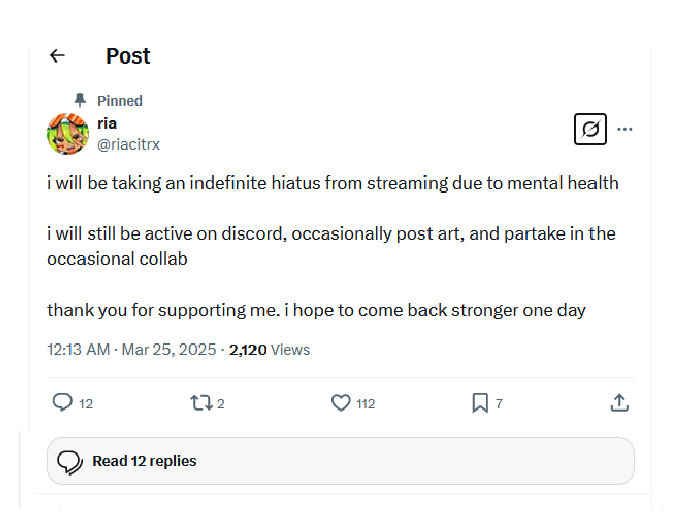Open ria's profile avatar

(x=68, y=133)
